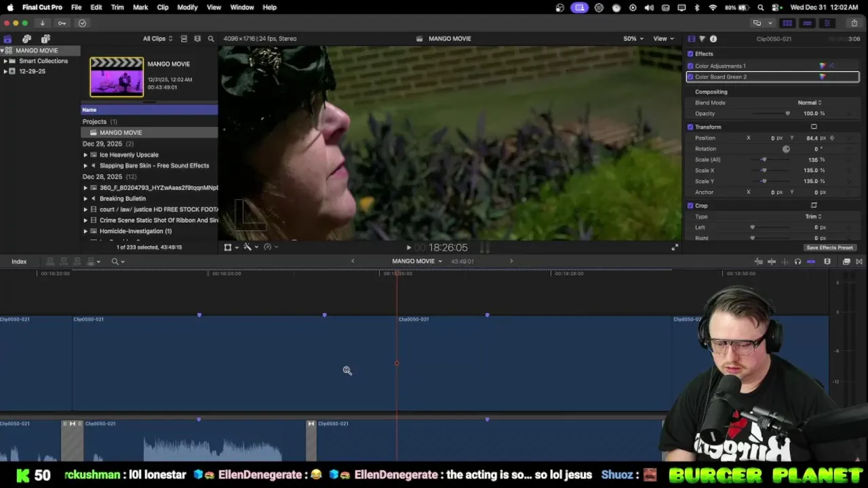Click the Transform onscreen controls icon

point(814,127)
